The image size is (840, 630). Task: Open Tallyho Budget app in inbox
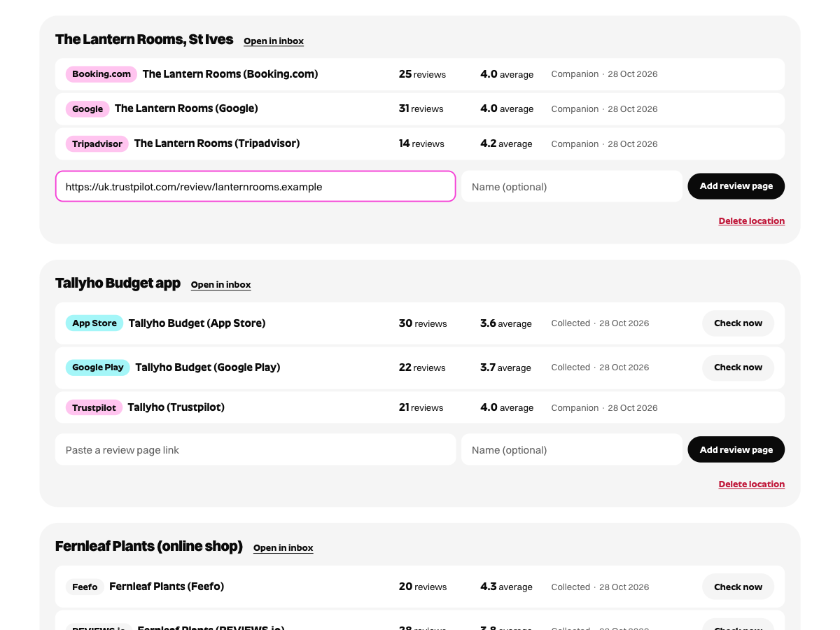220,285
